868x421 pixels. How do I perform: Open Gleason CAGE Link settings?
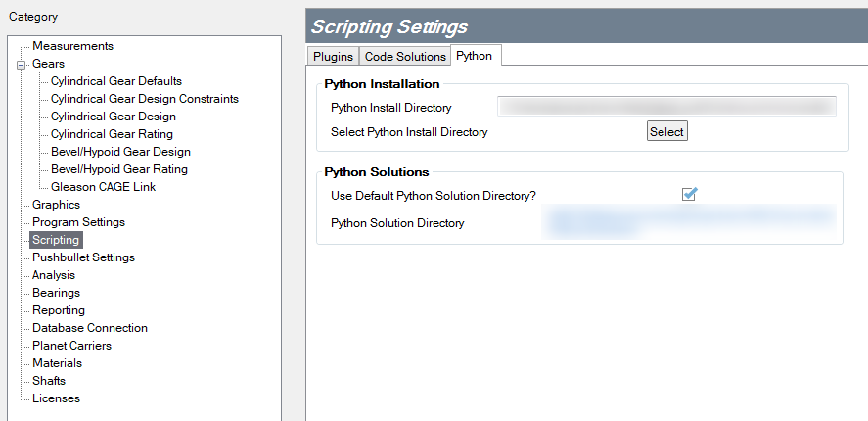103,187
